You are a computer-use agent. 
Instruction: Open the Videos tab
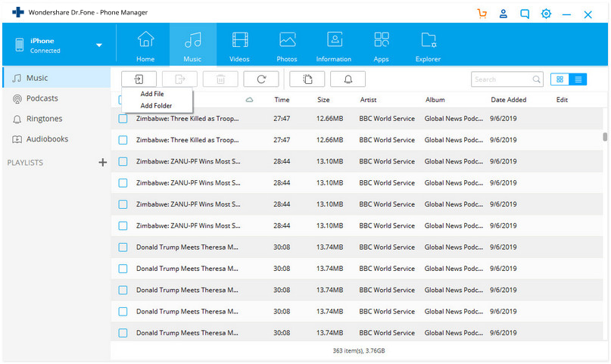click(x=239, y=45)
